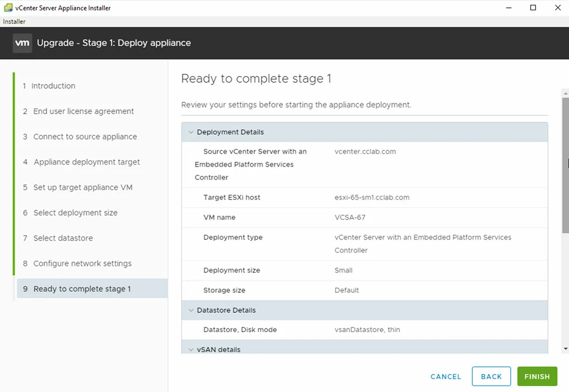Click the Datastore, Disk mode label
Image resolution: width=569 pixels, height=392 pixels.
point(240,330)
